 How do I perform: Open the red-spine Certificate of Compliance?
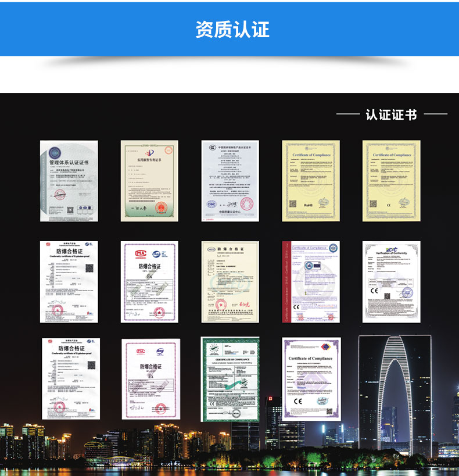[x=311, y=282]
